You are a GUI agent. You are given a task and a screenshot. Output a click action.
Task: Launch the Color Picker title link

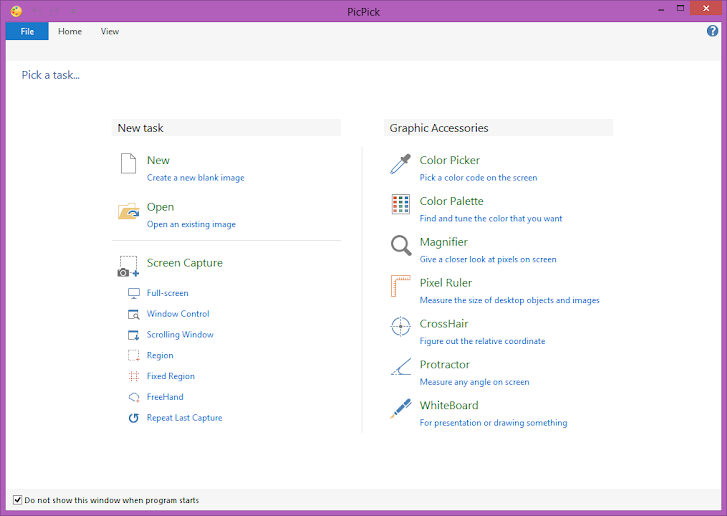[x=449, y=160]
